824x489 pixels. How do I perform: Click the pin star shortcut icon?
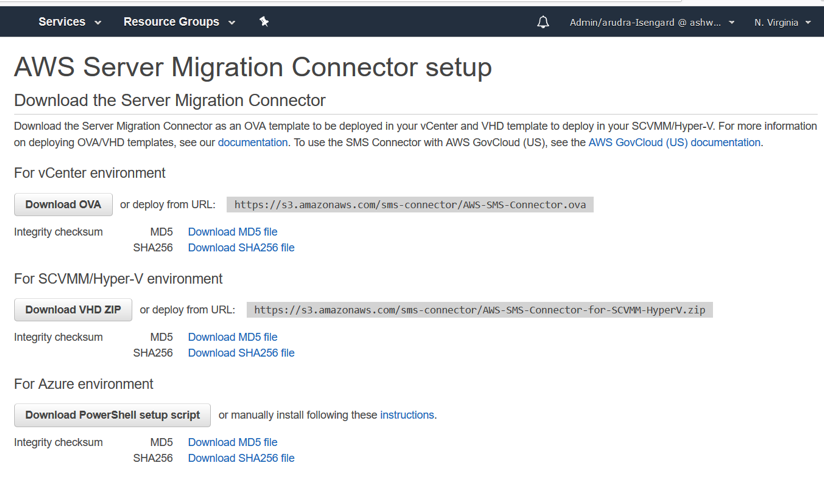pos(264,22)
